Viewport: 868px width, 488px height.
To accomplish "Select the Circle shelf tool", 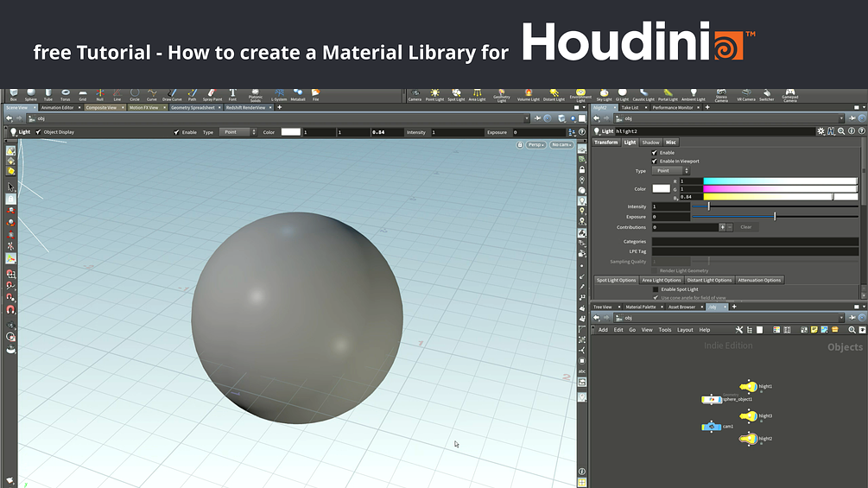I will point(135,95).
